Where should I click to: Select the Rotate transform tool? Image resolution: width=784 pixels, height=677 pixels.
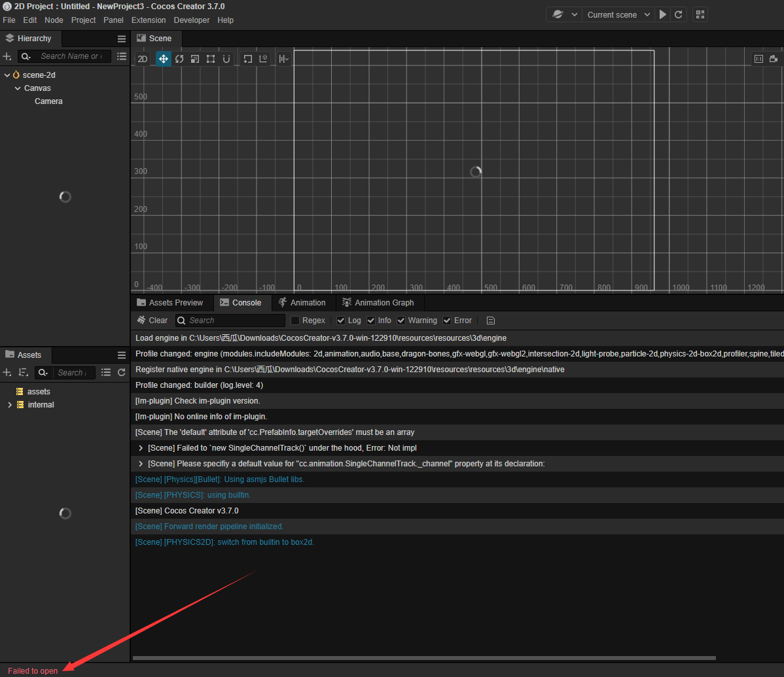pos(179,58)
